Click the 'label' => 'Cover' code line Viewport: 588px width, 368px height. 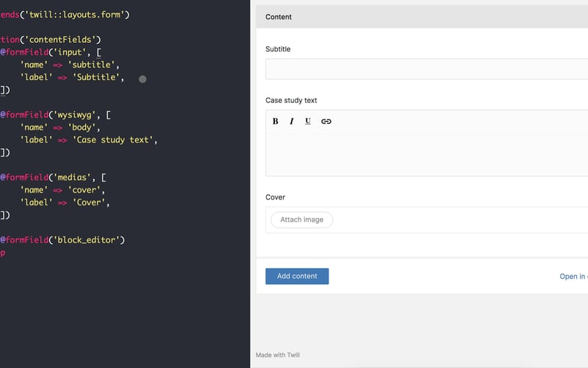tap(65, 202)
